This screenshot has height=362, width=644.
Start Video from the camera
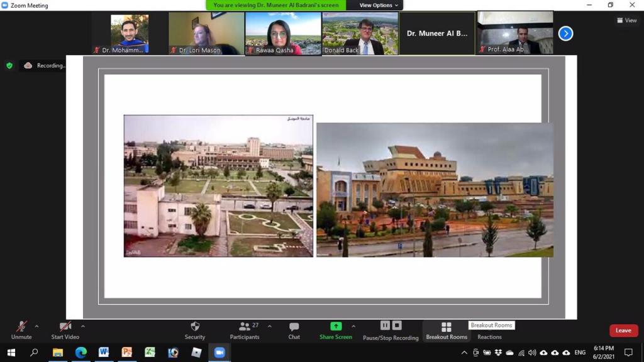click(x=65, y=329)
